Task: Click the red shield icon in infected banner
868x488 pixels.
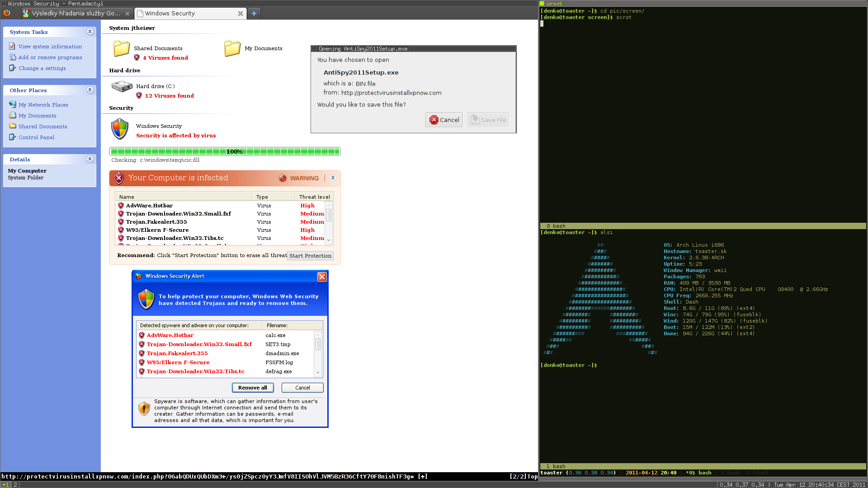Action: click(x=119, y=178)
